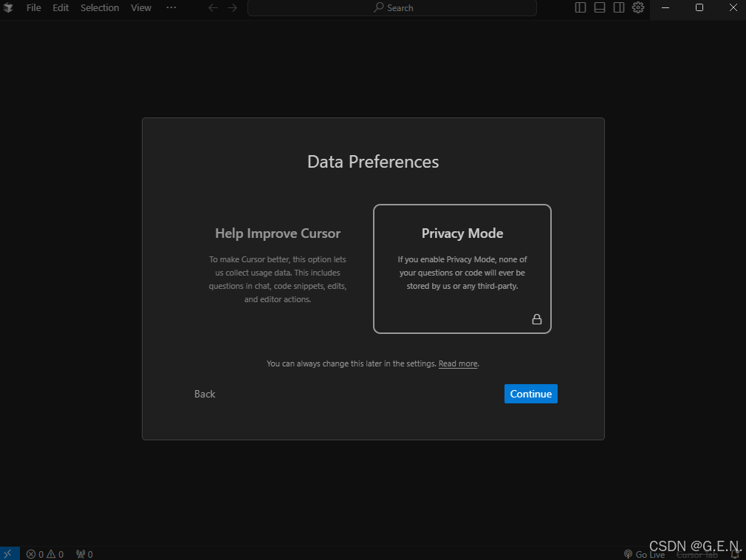Click the lock icon in Privacy Mode
This screenshot has width=746, height=560.
coord(537,319)
